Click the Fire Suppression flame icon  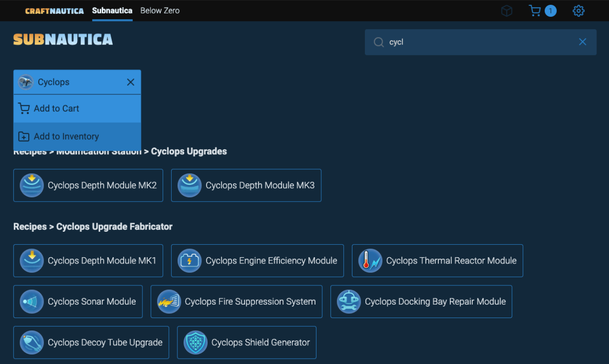169,302
